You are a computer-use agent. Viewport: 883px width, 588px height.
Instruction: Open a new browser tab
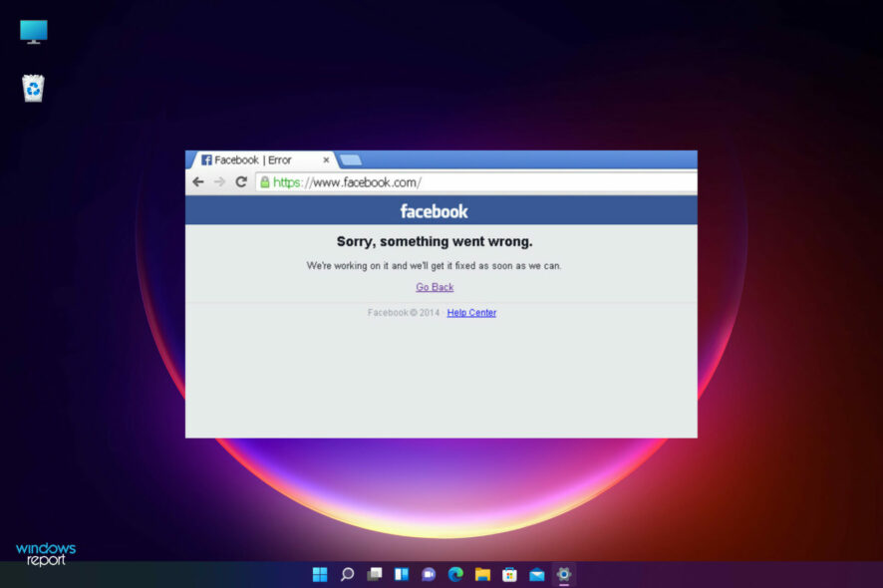[349, 159]
